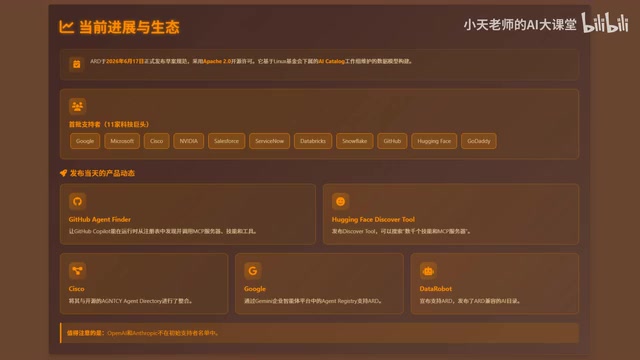The width and height of the screenshot is (640, 360).
Task: Click the chart icon beside 当前进展与生态
Action: (x=66, y=27)
